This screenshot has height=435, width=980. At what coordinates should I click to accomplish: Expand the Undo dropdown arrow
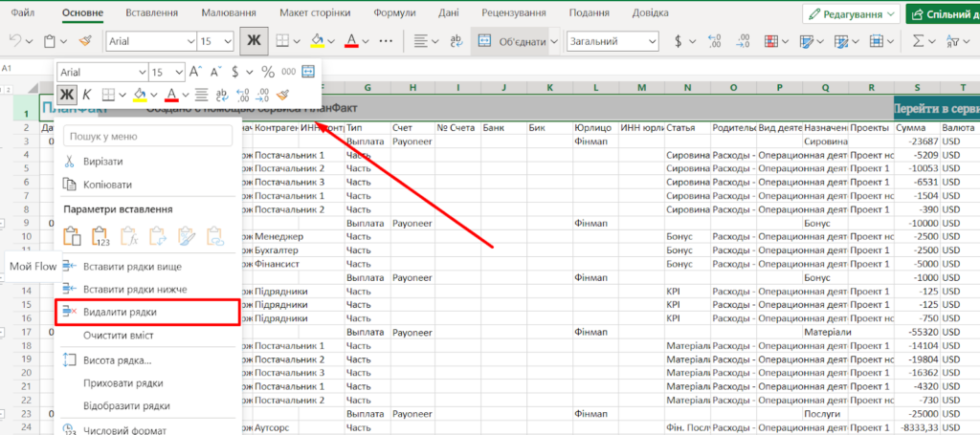[x=30, y=42]
